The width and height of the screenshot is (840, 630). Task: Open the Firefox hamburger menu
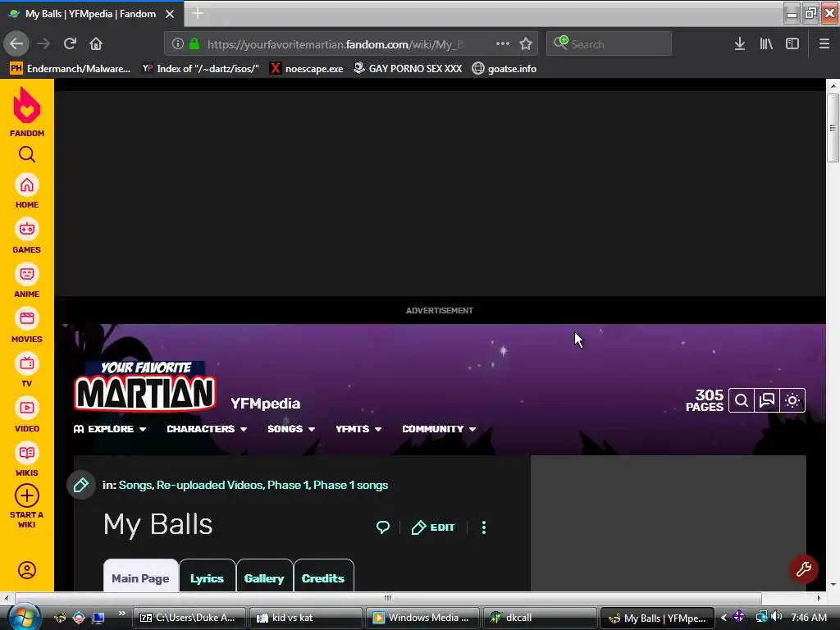824,44
